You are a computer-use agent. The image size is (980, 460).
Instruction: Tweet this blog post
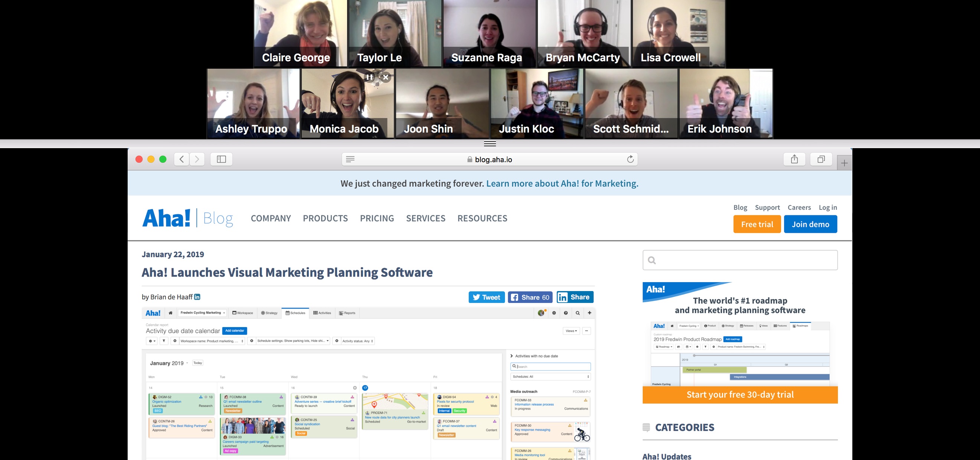(x=487, y=297)
